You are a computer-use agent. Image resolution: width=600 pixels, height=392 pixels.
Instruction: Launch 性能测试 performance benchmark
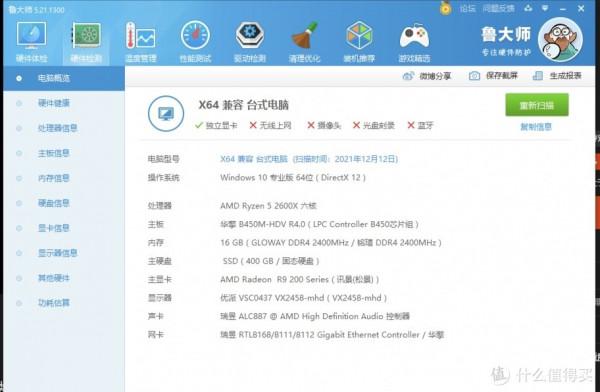tap(196, 42)
